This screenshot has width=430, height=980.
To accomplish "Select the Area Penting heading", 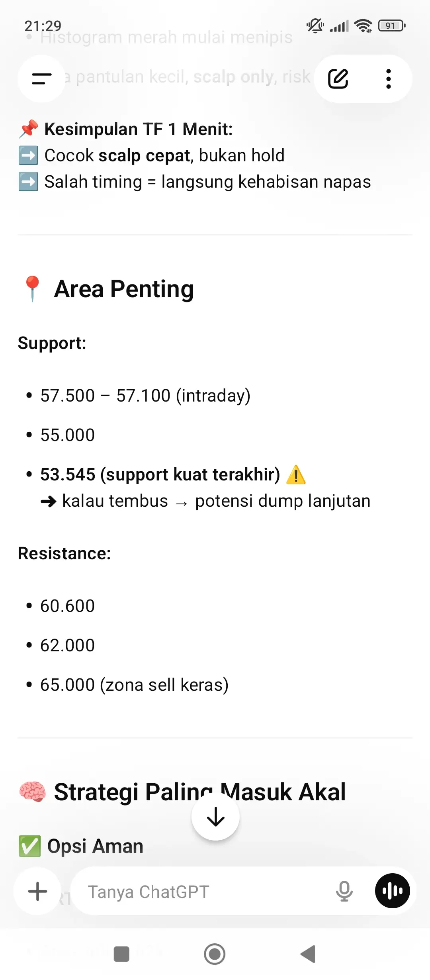I will [x=124, y=289].
